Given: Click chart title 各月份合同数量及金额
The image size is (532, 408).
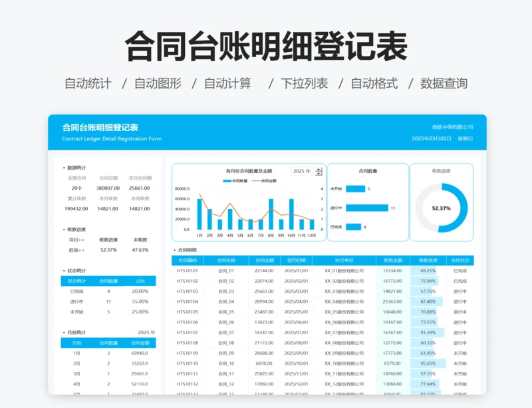Looking at the screenshot, I should [249, 171].
